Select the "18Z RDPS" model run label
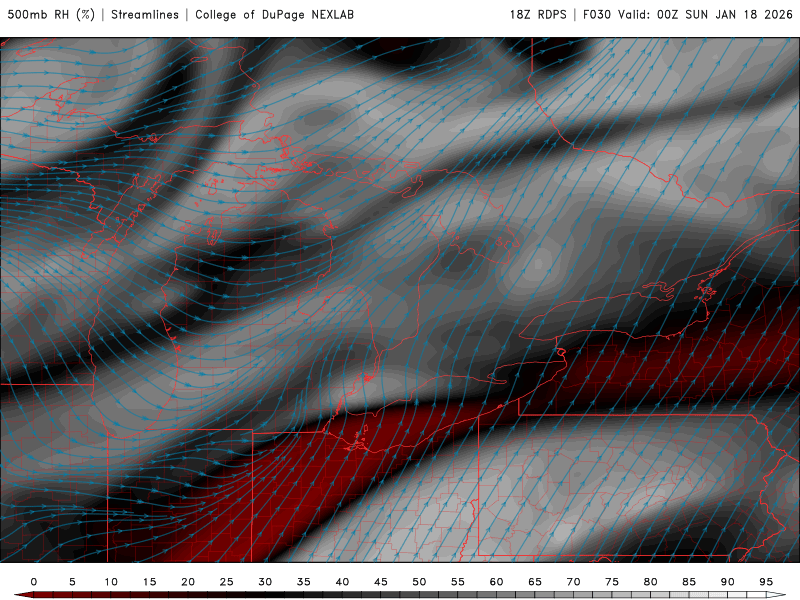Screen dimensions: 800x600 (x=538, y=15)
